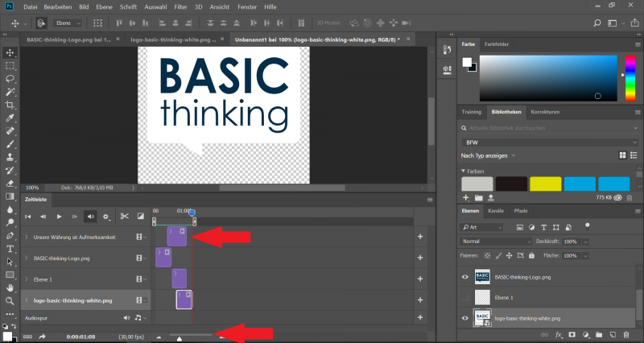644x343 pixels.
Task: Open the Normal blend mode dropdown
Action: [496, 242]
